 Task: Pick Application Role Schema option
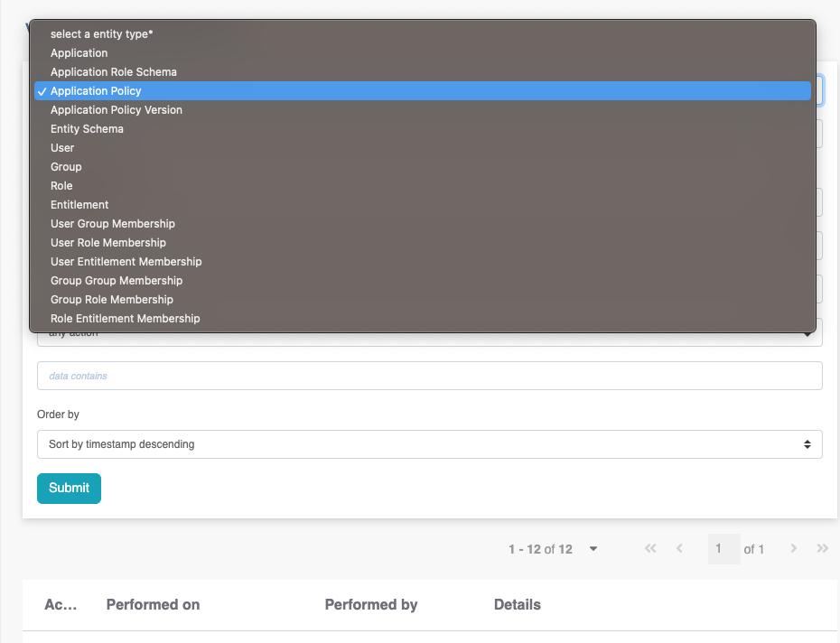[x=423, y=72]
